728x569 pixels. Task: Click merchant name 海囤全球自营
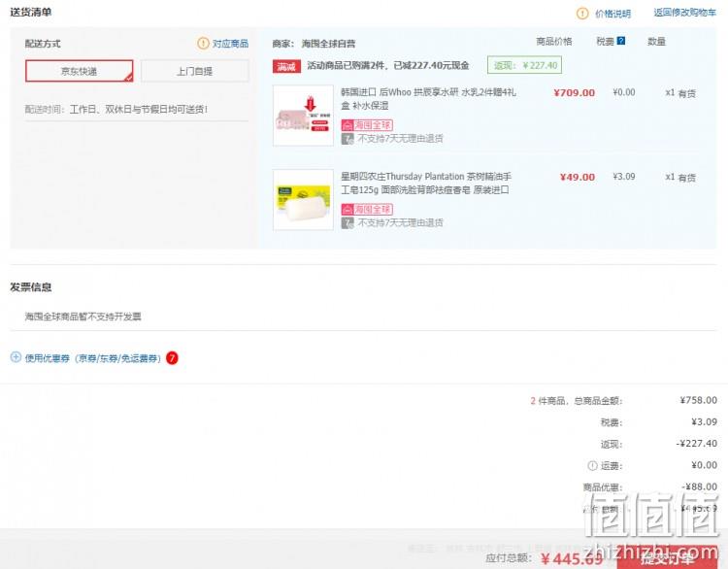328,44
